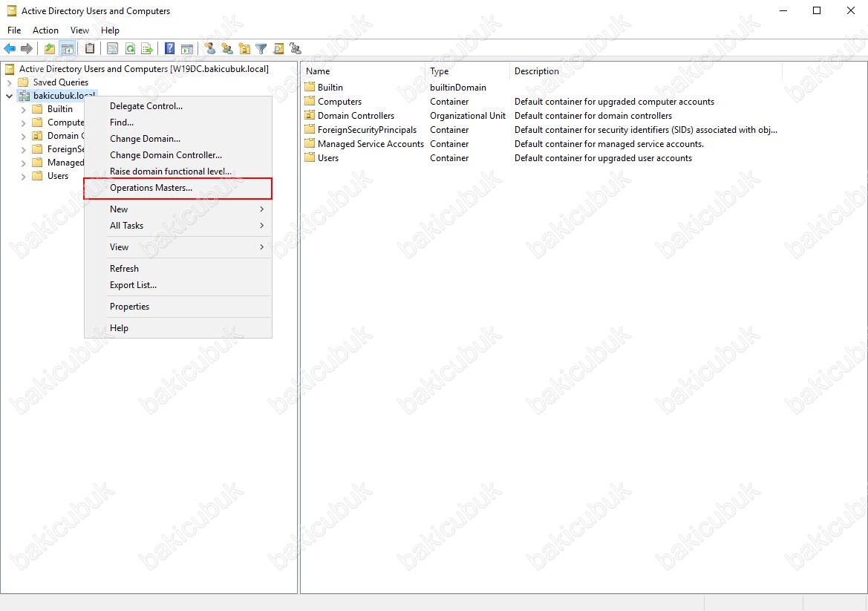Click the Back arrow toolbar icon
Screen dimensions: 868x611
point(10,49)
